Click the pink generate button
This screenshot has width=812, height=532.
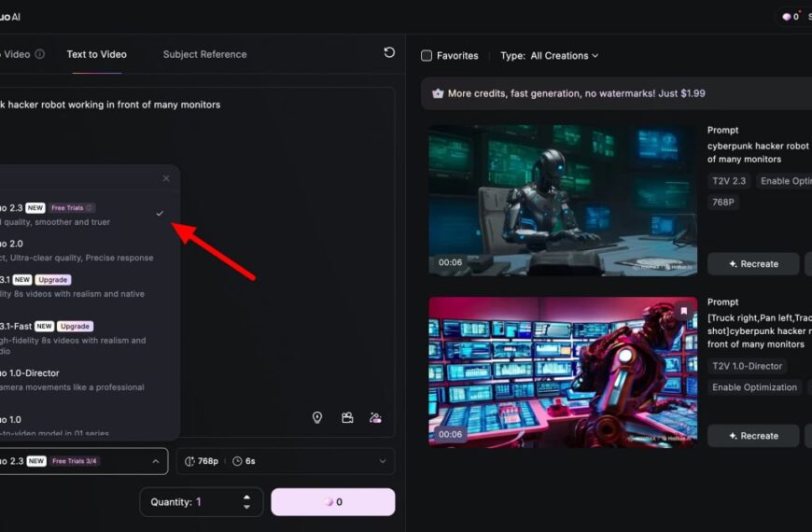pos(332,502)
